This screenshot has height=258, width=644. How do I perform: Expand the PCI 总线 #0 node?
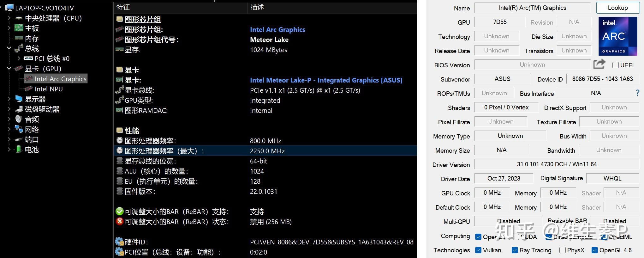(19, 58)
